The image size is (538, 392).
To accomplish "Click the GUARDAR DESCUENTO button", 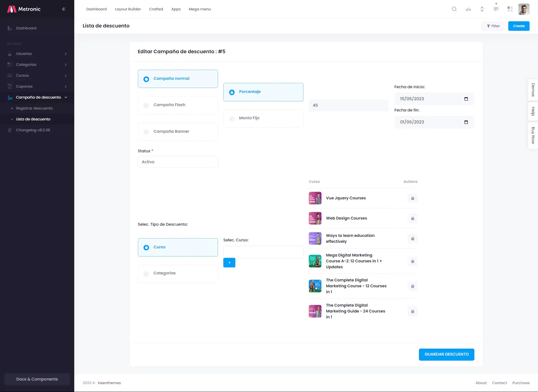I will click(446, 354).
